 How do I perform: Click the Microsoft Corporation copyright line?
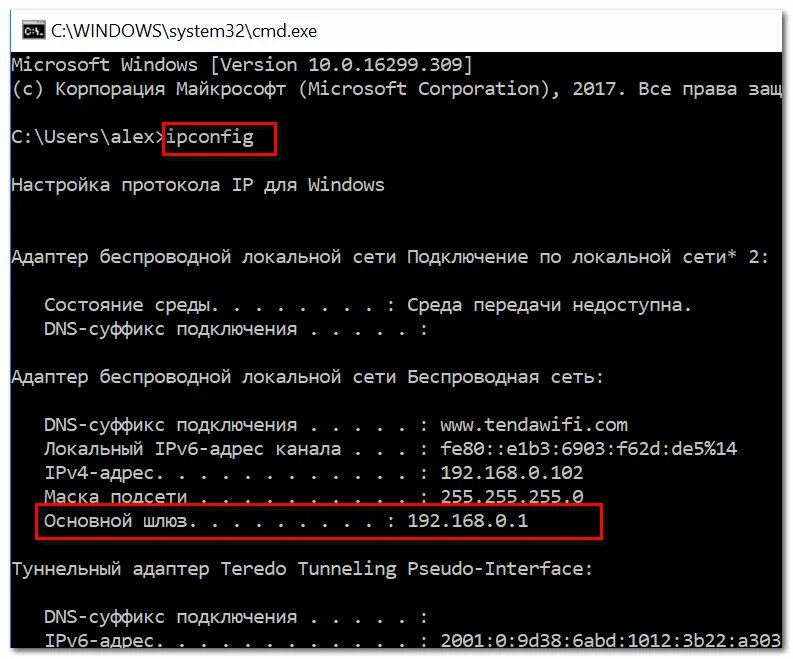point(396,89)
